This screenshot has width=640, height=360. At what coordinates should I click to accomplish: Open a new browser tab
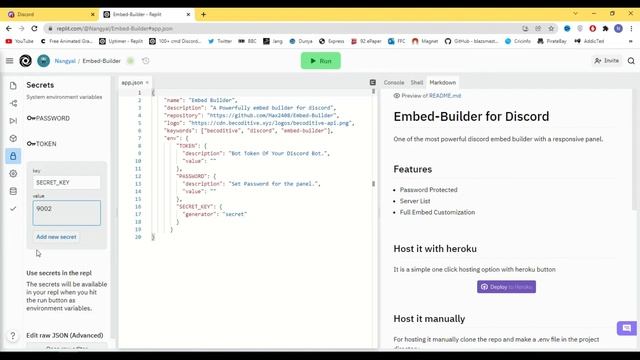point(203,14)
